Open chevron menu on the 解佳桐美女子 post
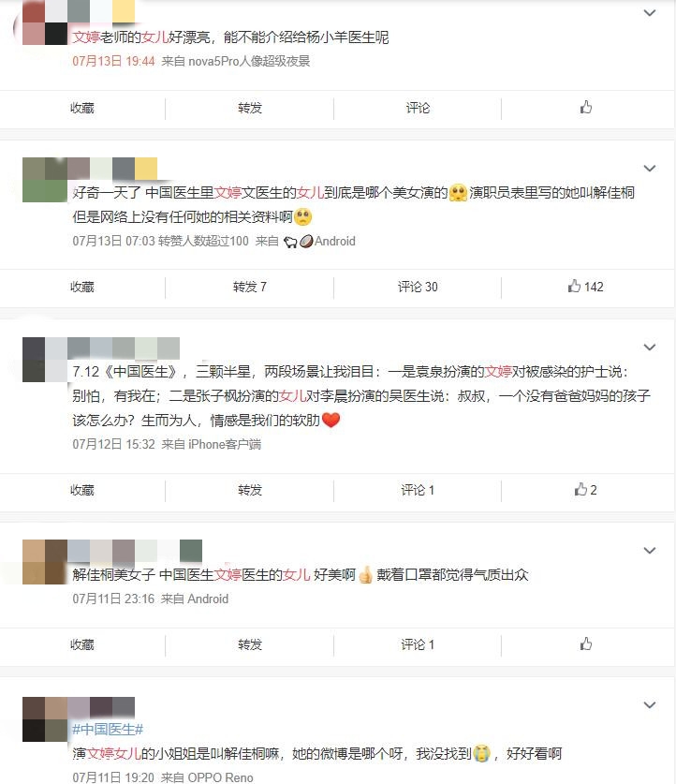 pos(650,551)
